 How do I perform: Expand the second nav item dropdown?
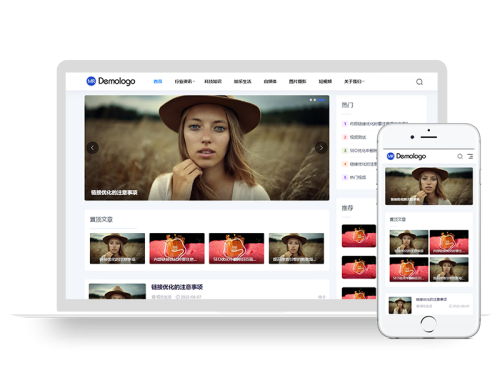click(184, 81)
